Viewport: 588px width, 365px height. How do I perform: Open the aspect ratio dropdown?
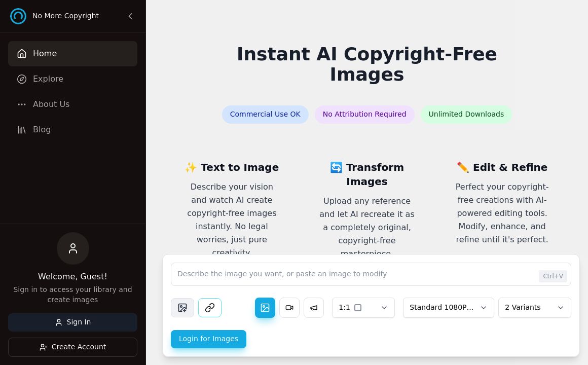(x=363, y=308)
